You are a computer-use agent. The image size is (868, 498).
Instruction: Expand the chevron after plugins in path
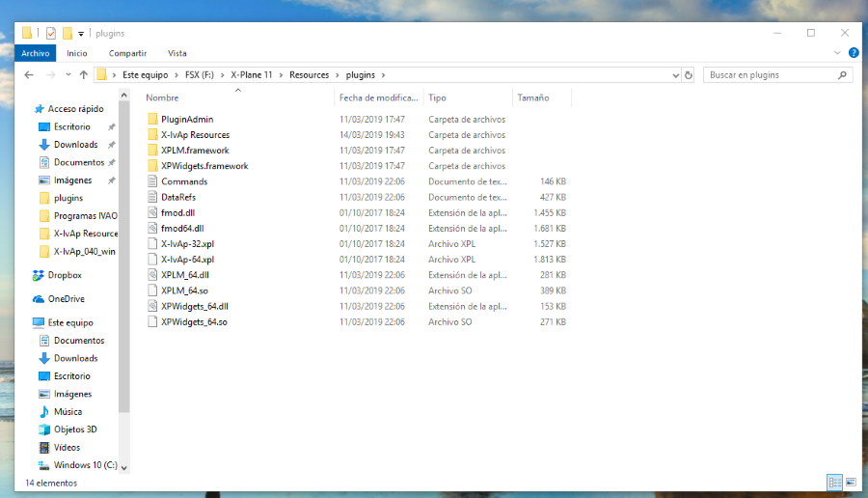coord(383,74)
